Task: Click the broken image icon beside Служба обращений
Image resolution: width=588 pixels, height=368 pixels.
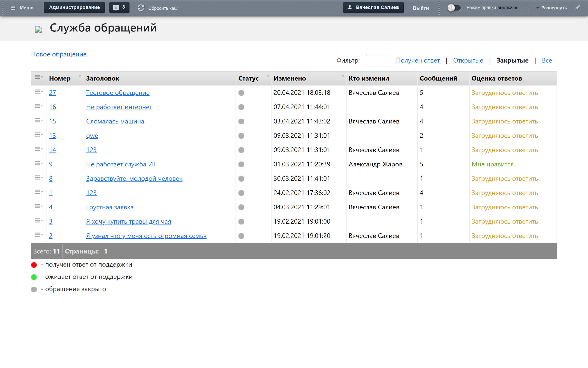Action: [x=38, y=29]
